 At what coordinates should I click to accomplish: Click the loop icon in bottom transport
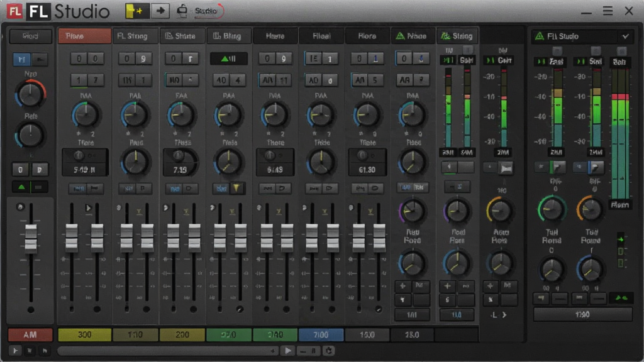coord(328,351)
